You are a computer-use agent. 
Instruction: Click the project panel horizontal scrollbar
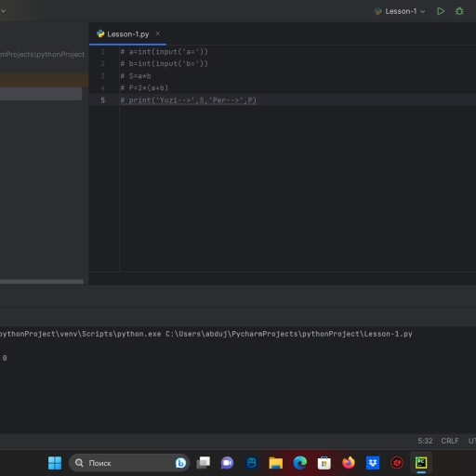coord(42,282)
